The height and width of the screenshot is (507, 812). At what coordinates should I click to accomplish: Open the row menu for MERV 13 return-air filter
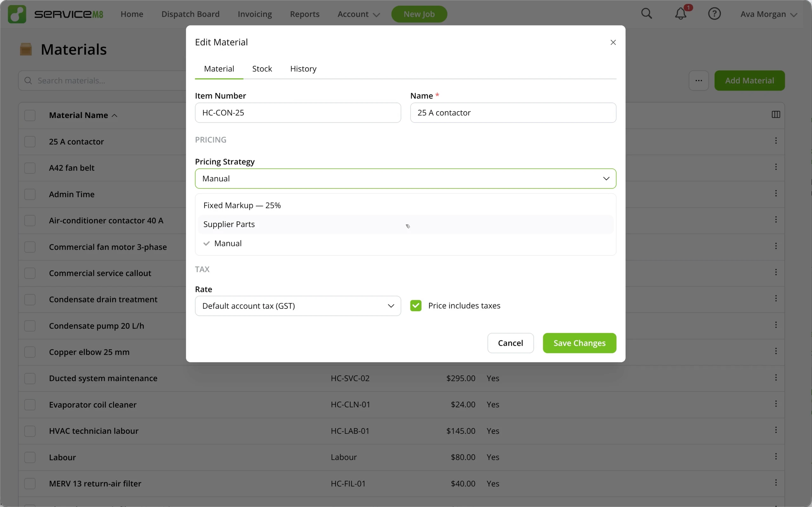pyautogui.click(x=776, y=483)
